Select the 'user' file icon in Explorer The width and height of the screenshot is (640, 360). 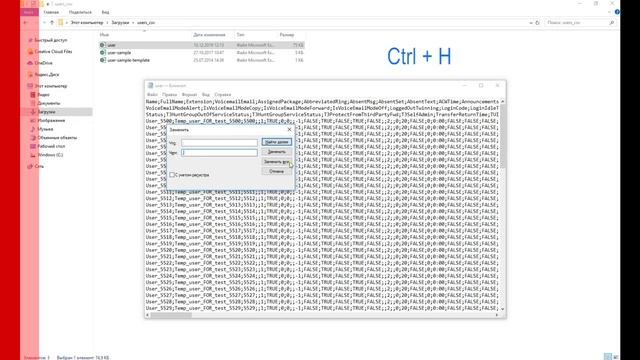click(x=102, y=45)
